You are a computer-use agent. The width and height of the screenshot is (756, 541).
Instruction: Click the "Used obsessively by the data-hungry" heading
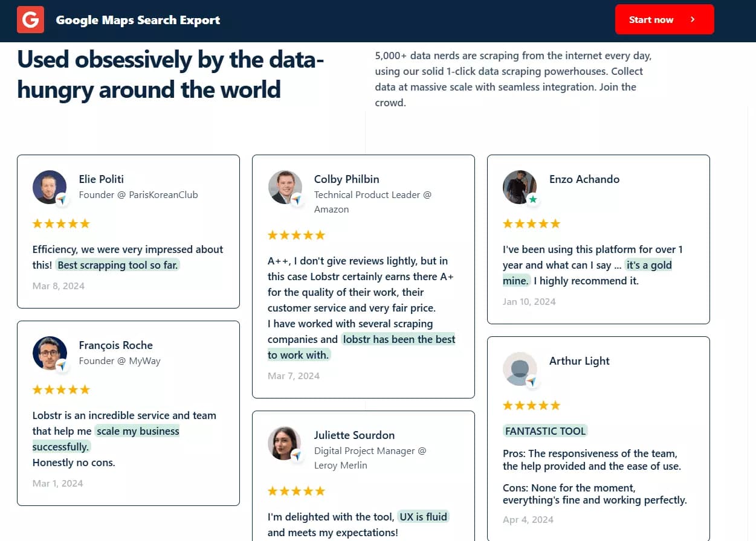pos(170,74)
